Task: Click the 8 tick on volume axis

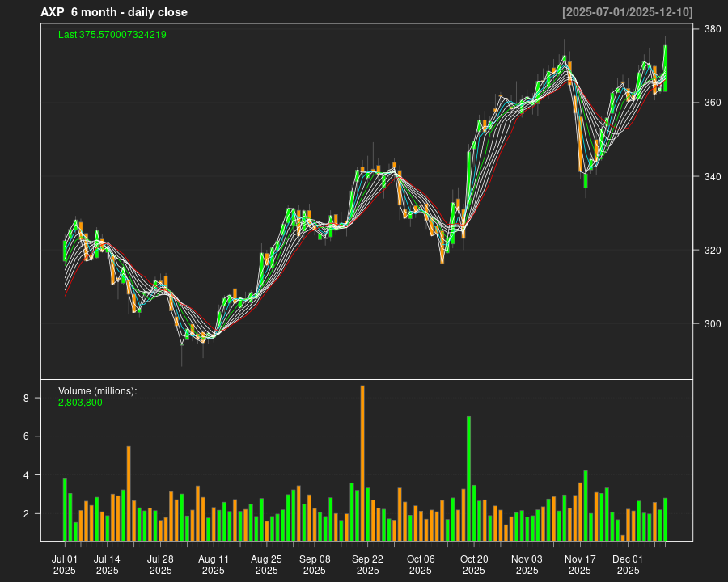Action: click(26, 399)
